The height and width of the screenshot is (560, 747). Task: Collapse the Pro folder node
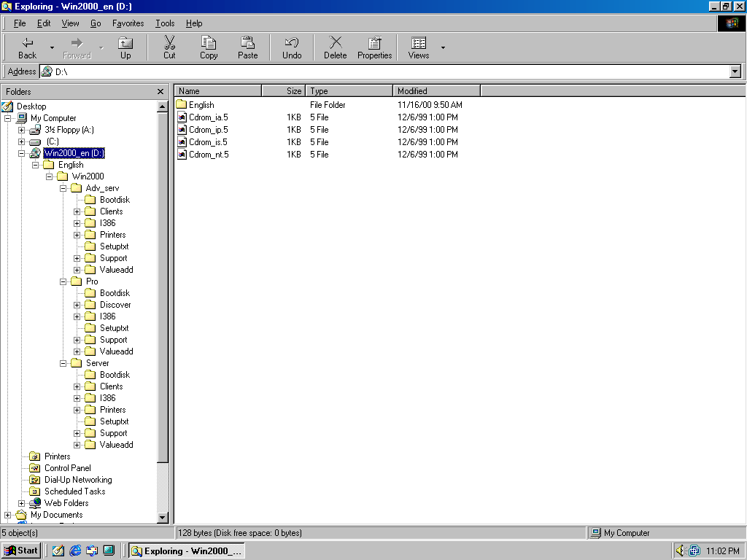63,281
